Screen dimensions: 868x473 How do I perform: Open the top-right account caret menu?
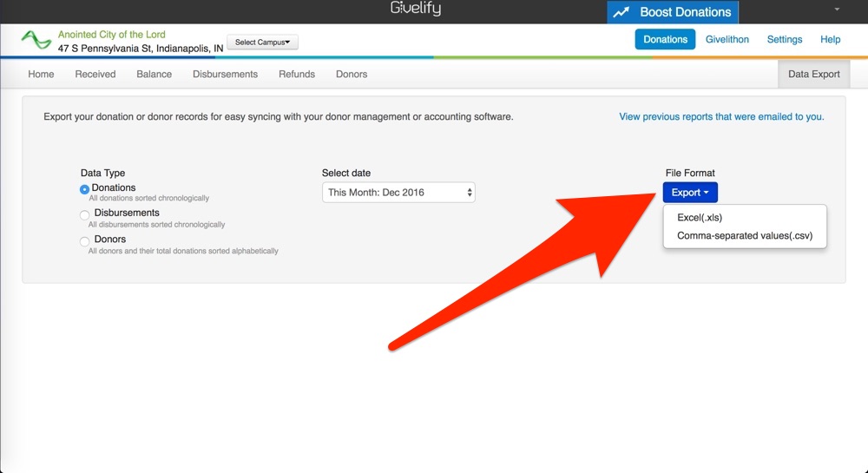point(837,10)
